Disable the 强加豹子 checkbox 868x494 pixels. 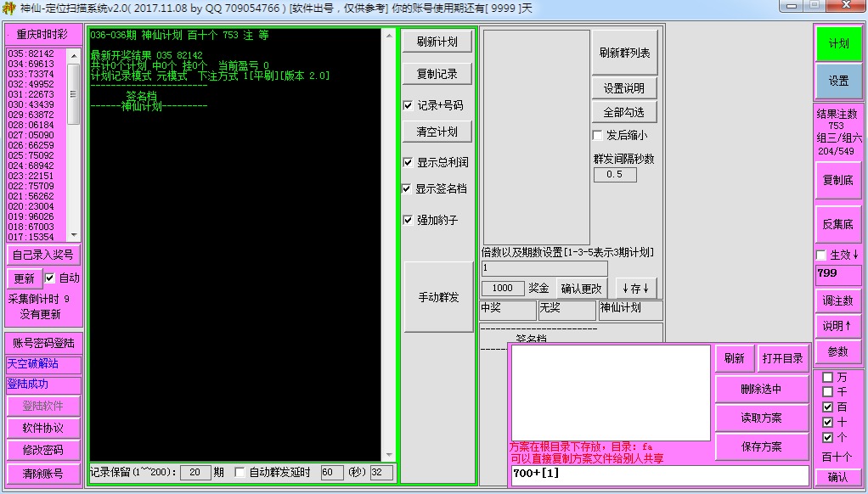(408, 220)
